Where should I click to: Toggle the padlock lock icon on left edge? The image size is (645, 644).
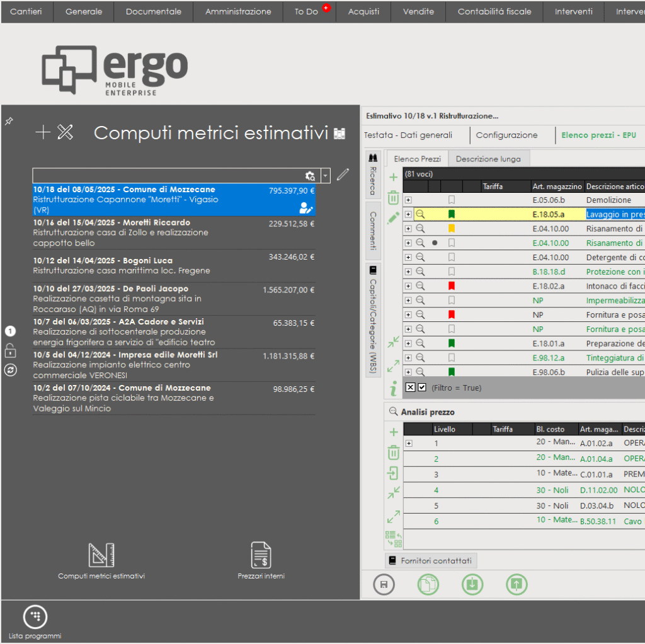10,350
